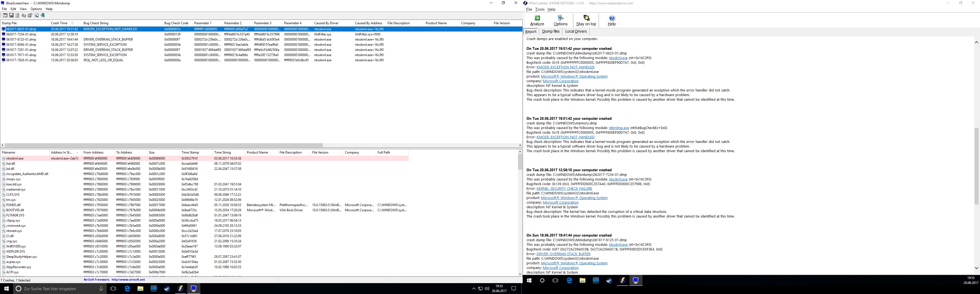Click the Copy Selected Items toolbar icon
The image size is (980, 294).
tap(24, 16)
